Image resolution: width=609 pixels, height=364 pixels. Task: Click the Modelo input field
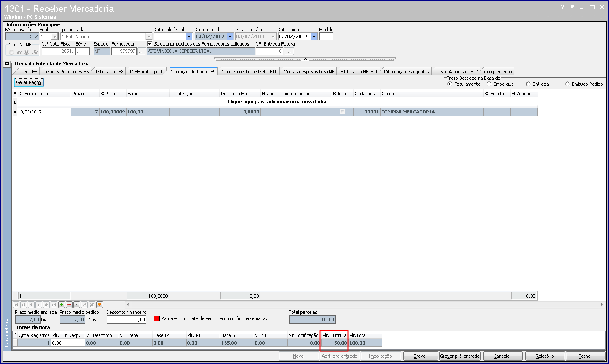tap(326, 37)
